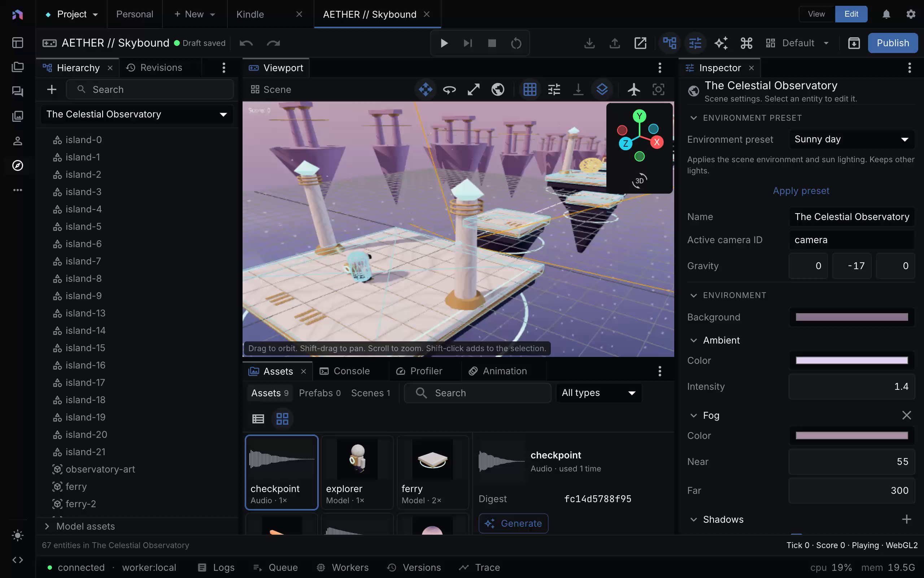The image size is (924, 578).
Task: Stop the scene playback
Action: click(x=492, y=43)
